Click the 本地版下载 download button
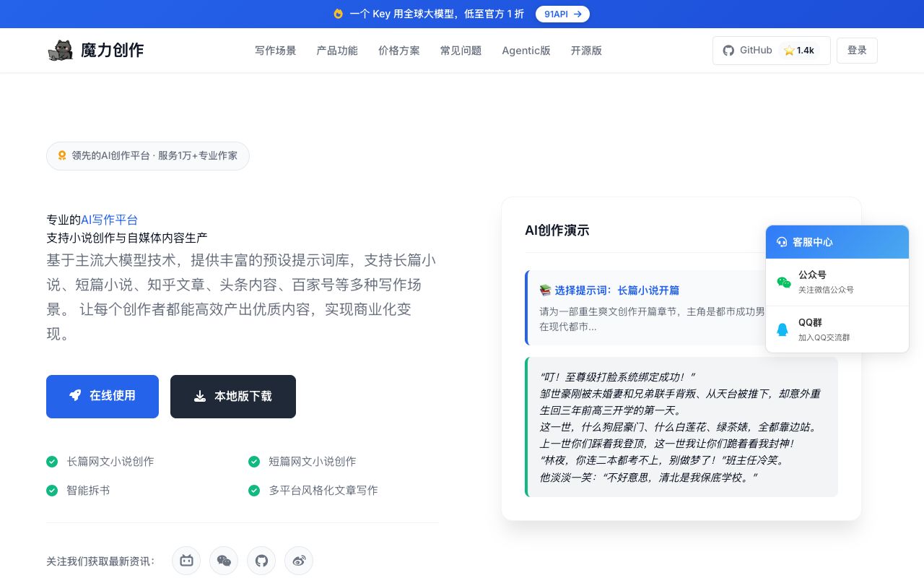 [x=232, y=396]
